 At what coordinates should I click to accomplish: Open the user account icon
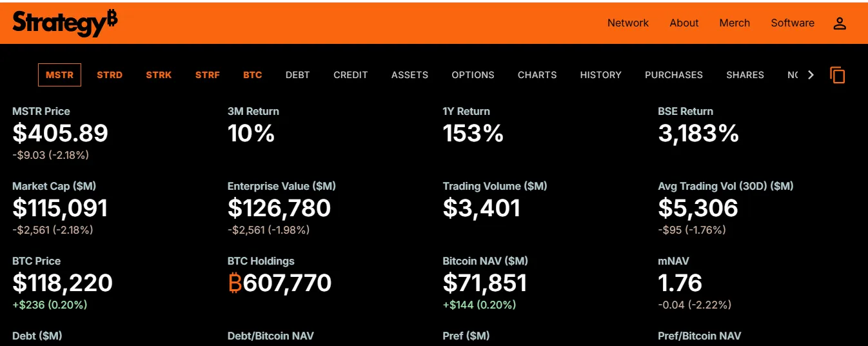(x=840, y=23)
